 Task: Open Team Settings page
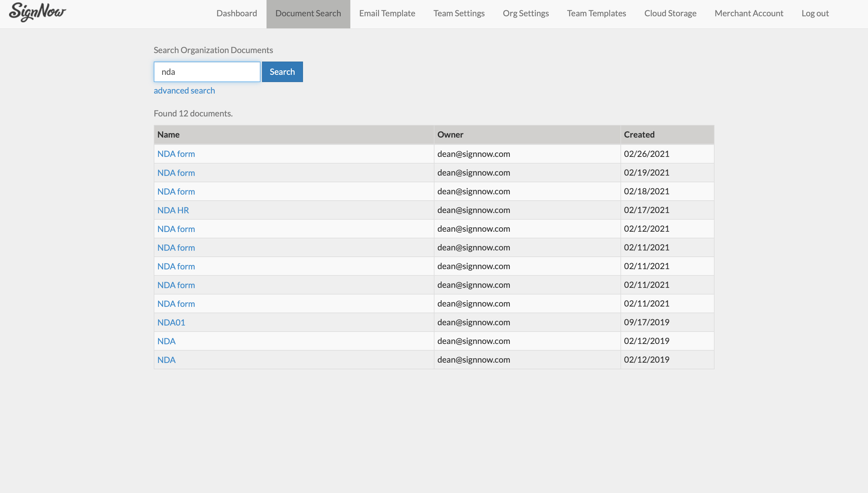(x=459, y=13)
